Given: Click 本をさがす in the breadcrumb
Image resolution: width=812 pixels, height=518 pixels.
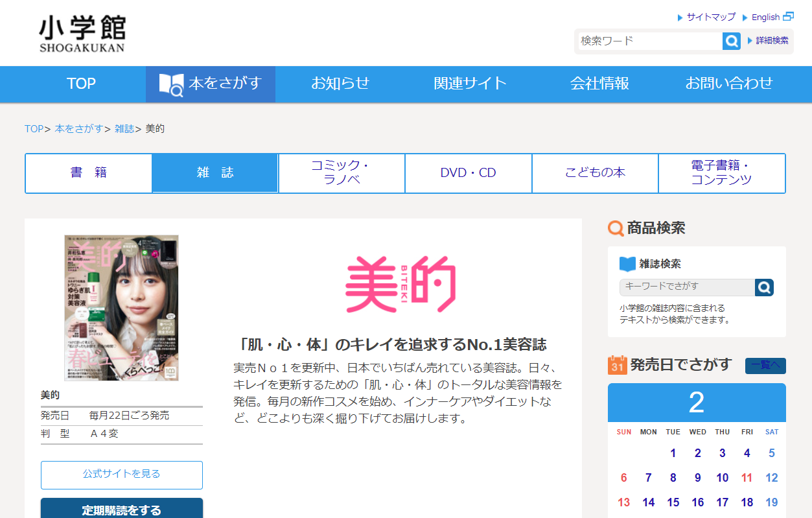Looking at the screenshot, I should (79, 129).
